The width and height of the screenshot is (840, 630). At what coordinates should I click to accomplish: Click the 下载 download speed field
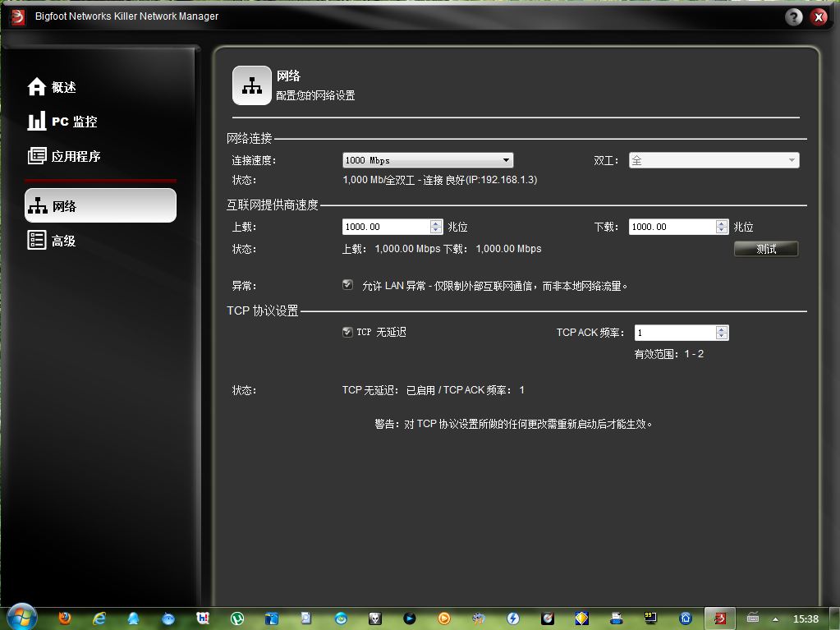[672, 227]
